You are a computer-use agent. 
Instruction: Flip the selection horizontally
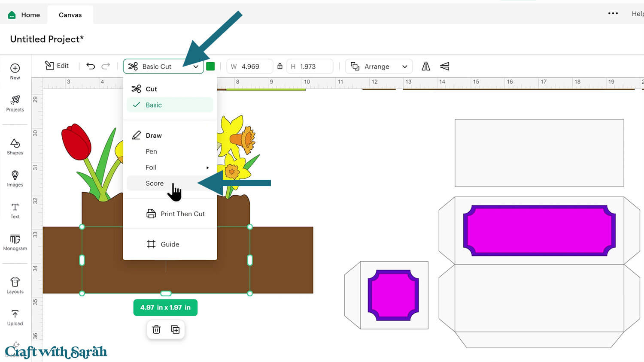(x=426, y=66)
